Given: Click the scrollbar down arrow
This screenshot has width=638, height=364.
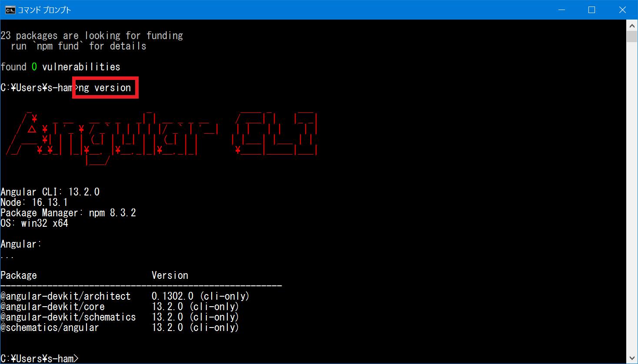Looking at the screenshot, I should coord(632,359).
